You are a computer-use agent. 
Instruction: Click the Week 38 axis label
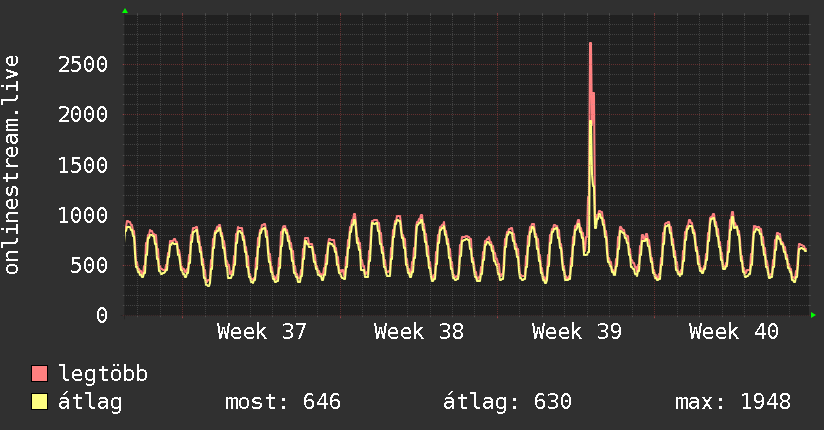click(x=419, y=332)
